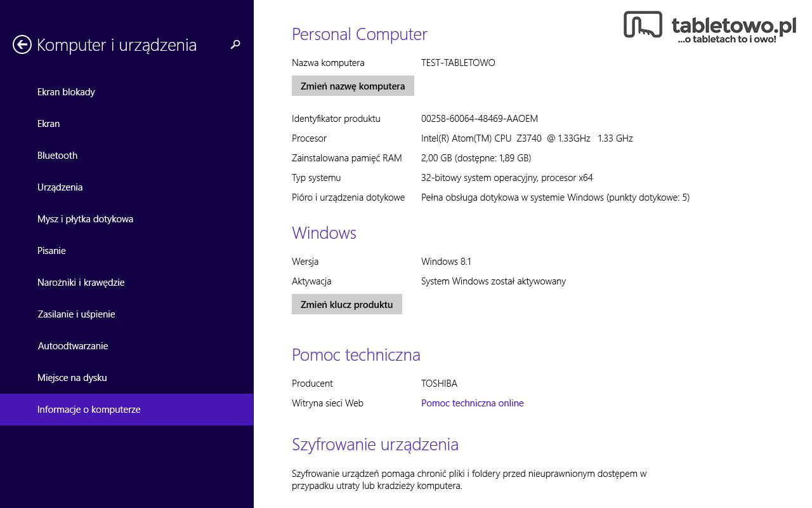Click the Zainstalowana pamięć RAM label
The width and height of the screenshot is (812, 508).
click(347, 158)
